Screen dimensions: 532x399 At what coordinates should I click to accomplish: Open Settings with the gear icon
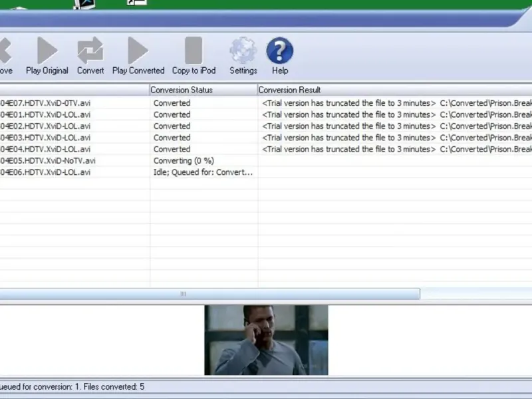[x=243, y=51]
